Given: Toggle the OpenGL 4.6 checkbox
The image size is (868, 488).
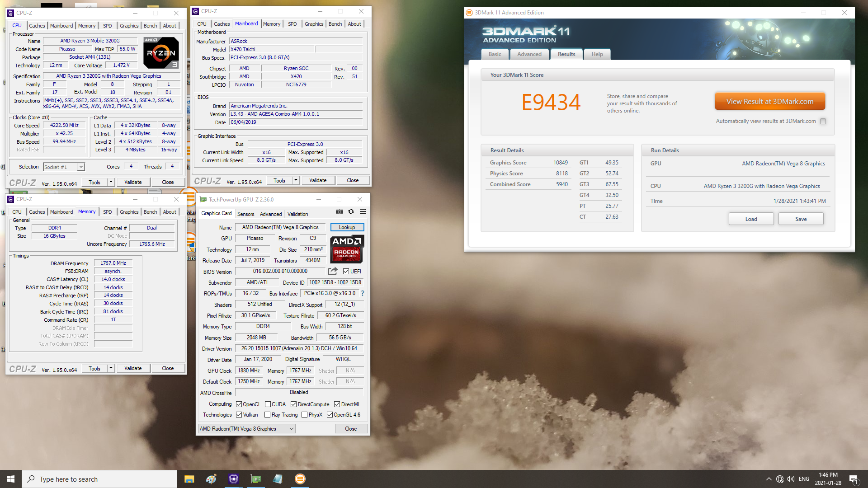Looking at the screenshot, I should (x=330, y=415).
